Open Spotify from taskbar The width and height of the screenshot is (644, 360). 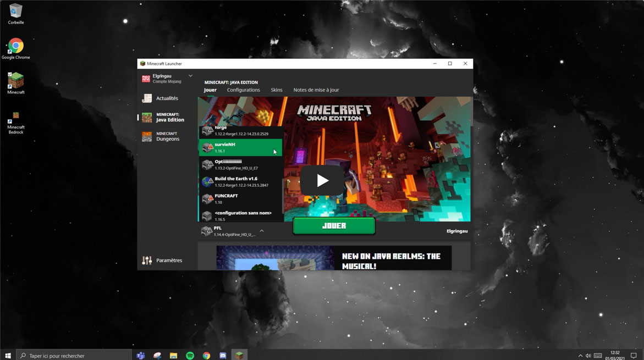[190, 356]
